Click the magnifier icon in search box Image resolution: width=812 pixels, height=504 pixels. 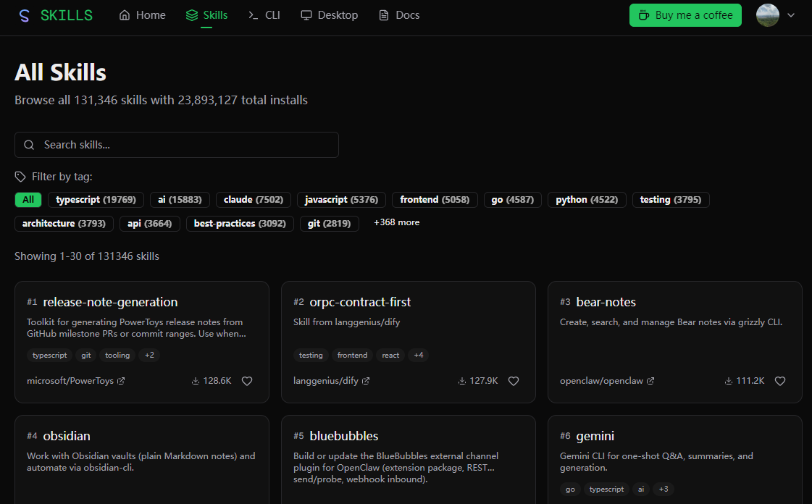tap(30, 145)
